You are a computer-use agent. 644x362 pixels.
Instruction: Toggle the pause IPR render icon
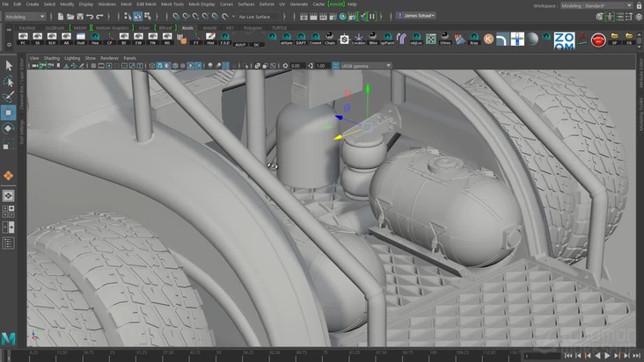372,17
